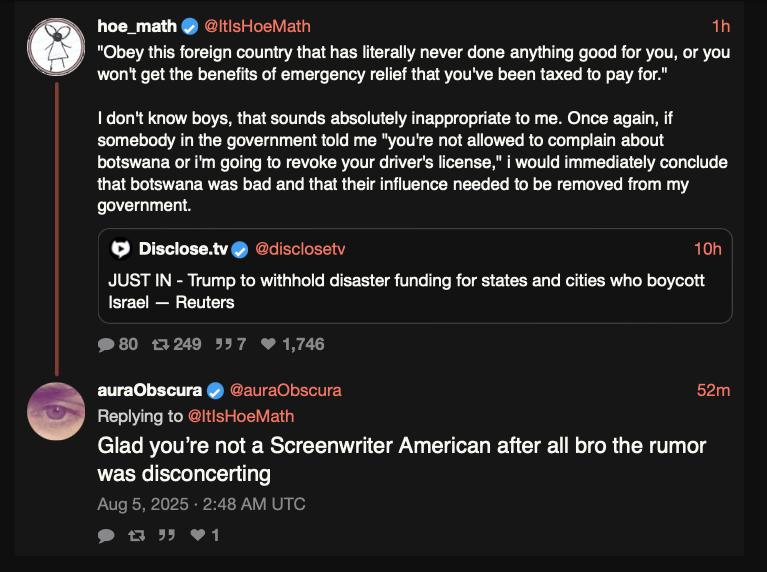The height and width of the screenshot is (572, 767).
Task: Click the Aug 5, 2025 date stamp
Action: coord(201,503)
